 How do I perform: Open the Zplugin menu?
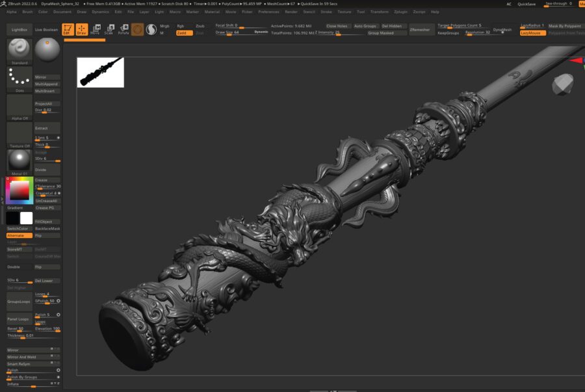coord(400,12)
